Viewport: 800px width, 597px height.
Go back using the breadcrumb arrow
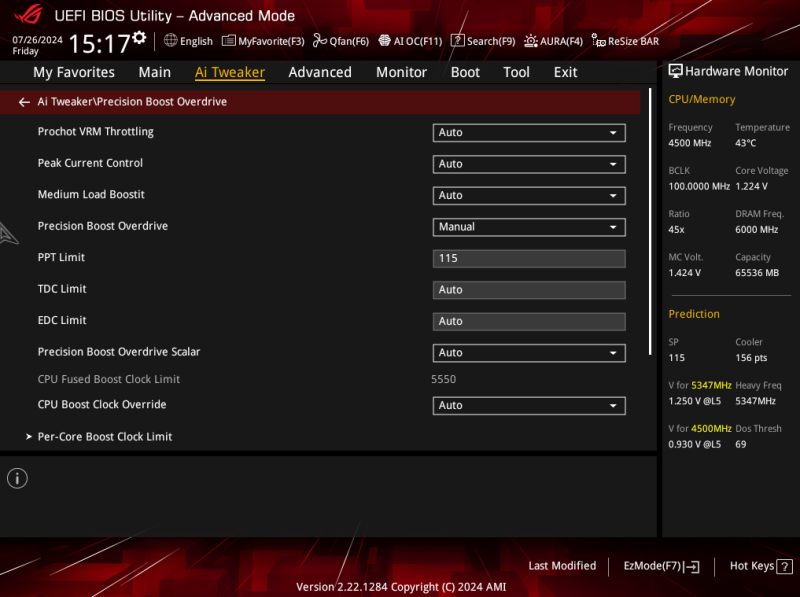[x=24, y=102]
